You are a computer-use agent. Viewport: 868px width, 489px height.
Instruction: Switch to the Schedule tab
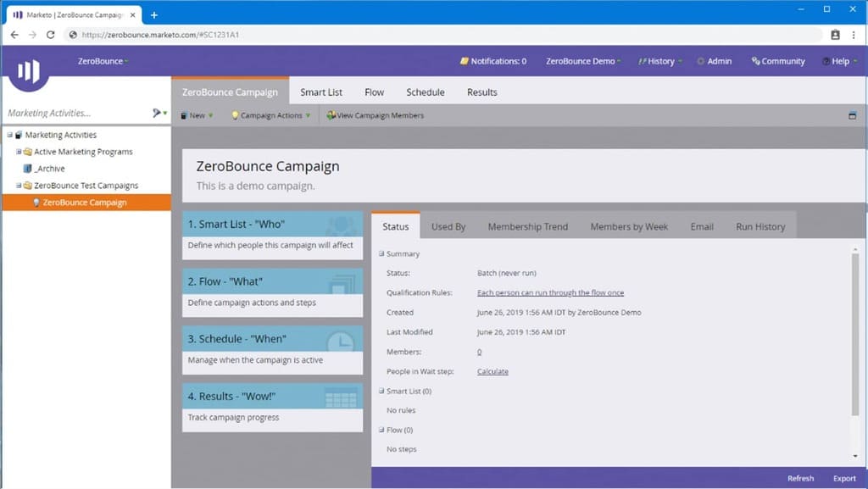pyautogui.click(x=426, y=92)
